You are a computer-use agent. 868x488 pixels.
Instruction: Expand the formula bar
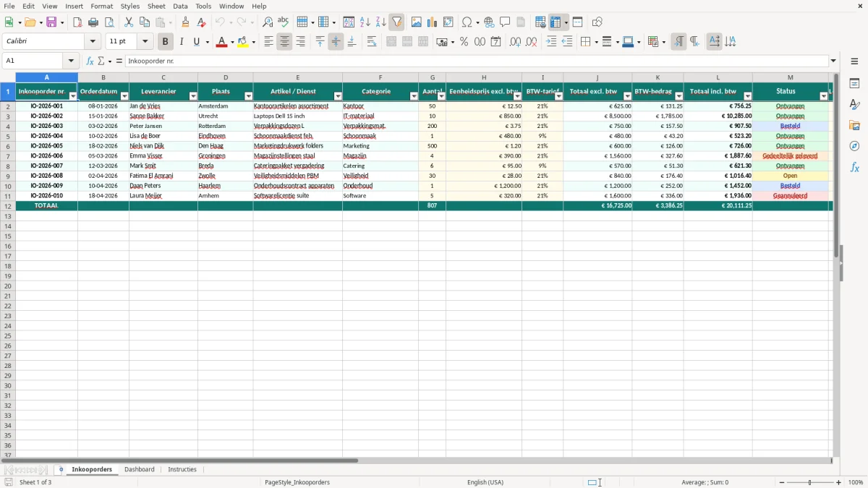pyautogui.click(x=833, y=61)
